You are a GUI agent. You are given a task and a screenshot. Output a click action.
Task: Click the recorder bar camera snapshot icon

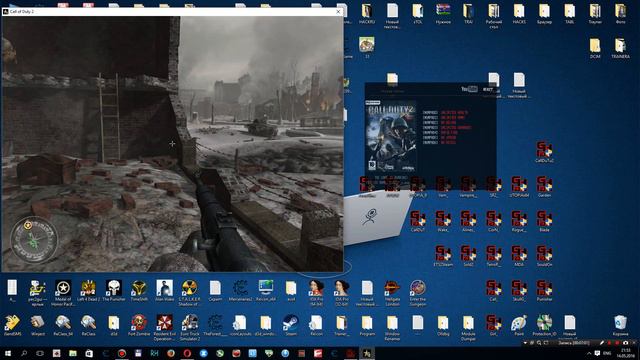pyautogui.click(x=626, y=343)
